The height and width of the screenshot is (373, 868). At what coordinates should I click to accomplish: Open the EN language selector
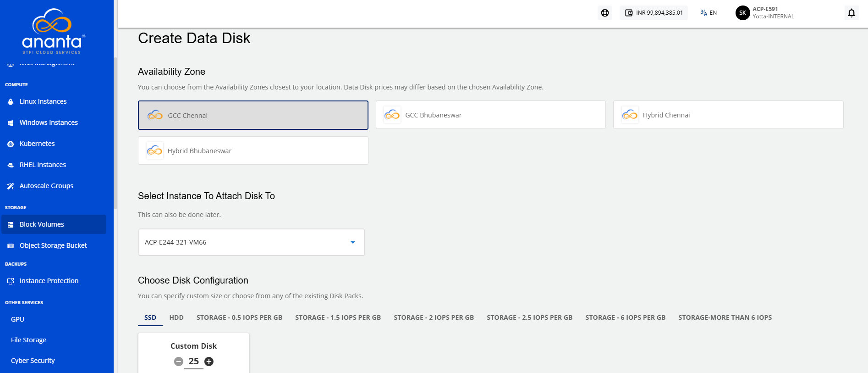709,13
